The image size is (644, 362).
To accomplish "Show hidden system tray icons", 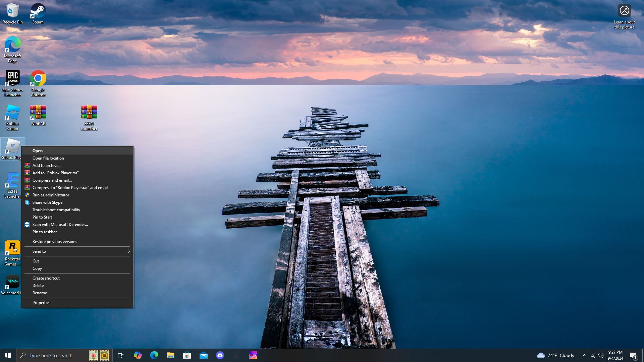I will [x=584, y=355].
